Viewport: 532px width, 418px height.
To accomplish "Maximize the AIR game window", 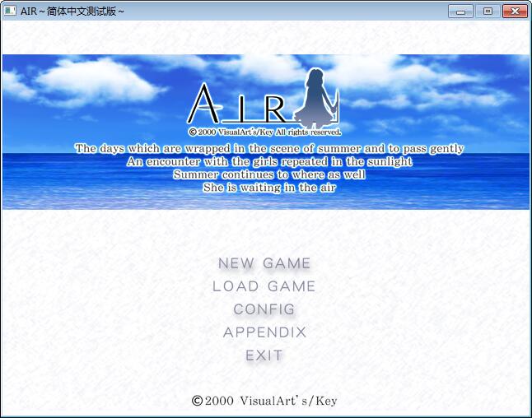I will [x=487, y=11].
